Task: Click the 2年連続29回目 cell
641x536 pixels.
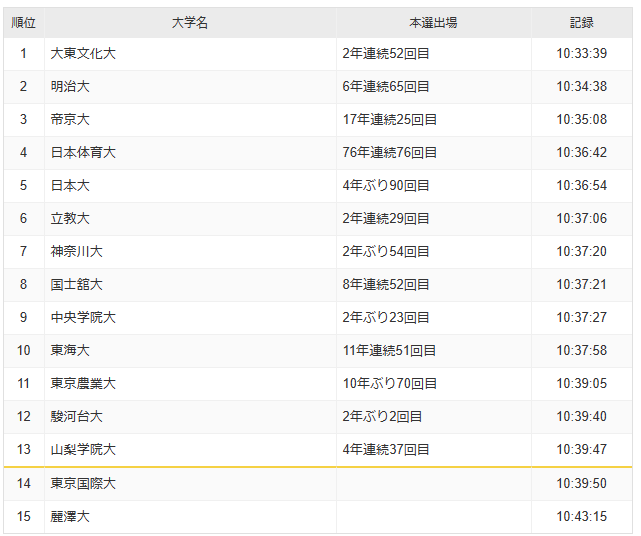Action: click(434, 219)
